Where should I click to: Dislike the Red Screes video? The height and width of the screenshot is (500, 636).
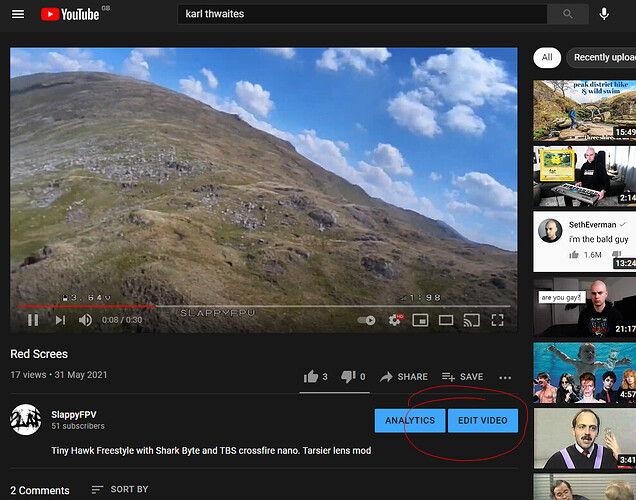353,377
